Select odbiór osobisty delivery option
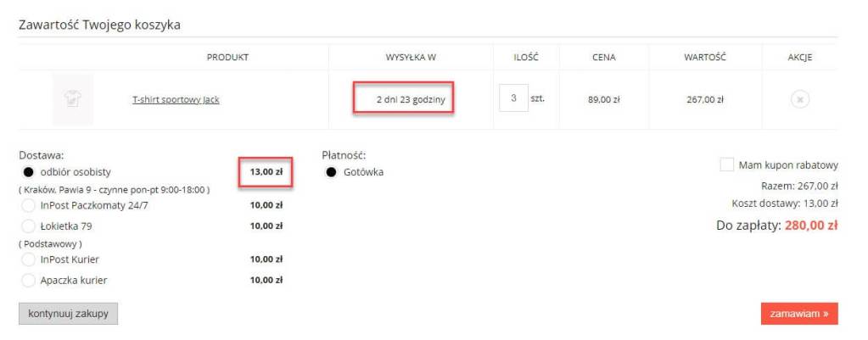 coord(28,172)
